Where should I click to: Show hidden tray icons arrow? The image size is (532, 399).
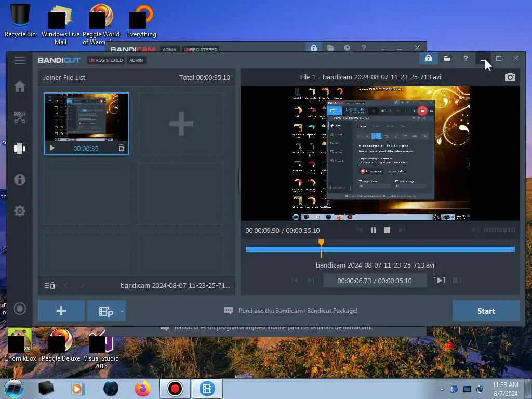click(x=442, y=389)
